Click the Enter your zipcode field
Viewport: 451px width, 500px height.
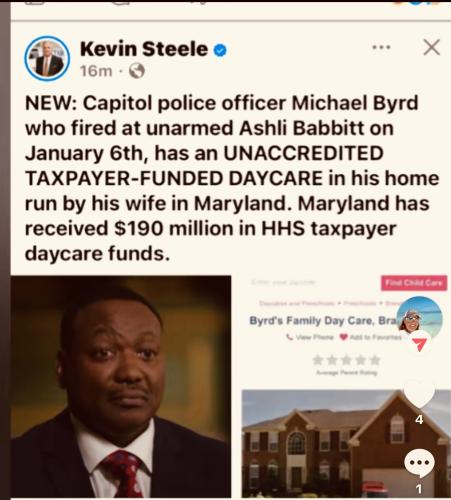283,282
